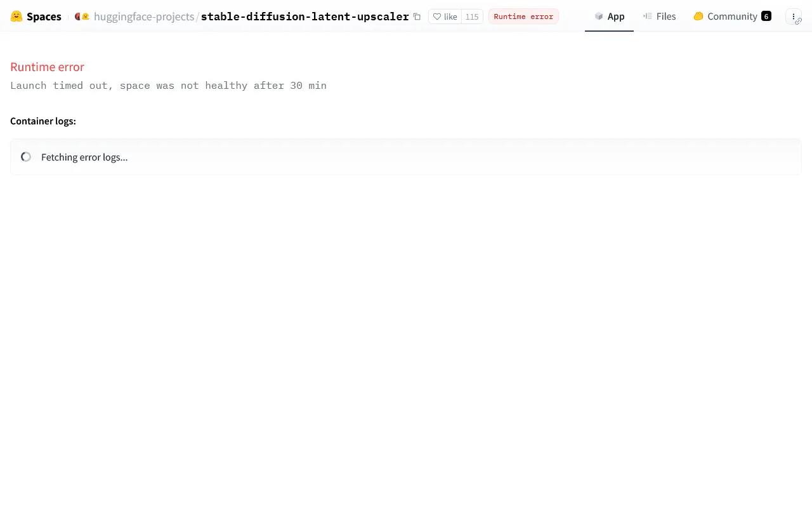Click the Container logs label
The image size is (812, 528).
(x=43, y=121)
